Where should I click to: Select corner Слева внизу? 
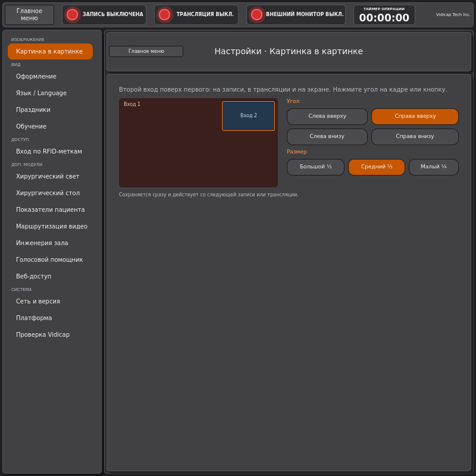pos(327,137)
